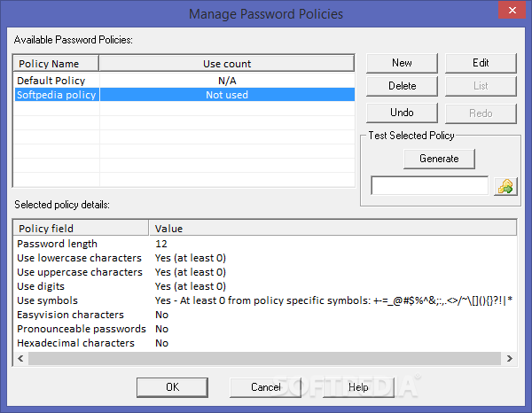Open Help for password policies
532x413 pixels.
[358, 387]
